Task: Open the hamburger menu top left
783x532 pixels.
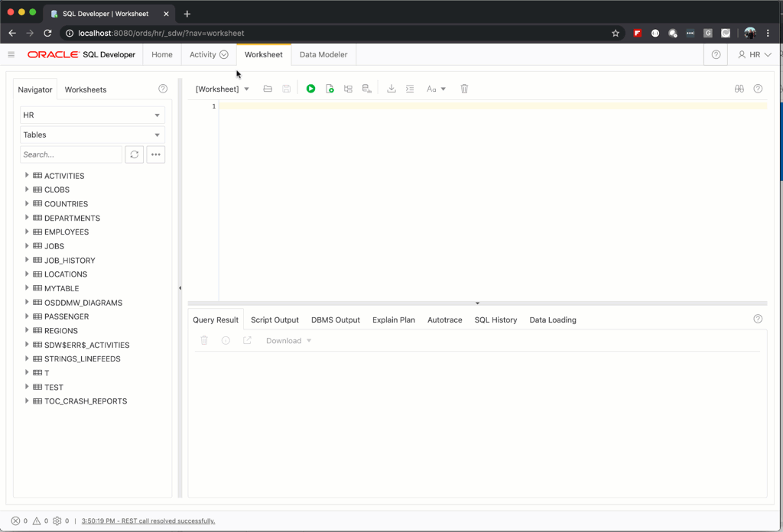Action: coord(11,54)
